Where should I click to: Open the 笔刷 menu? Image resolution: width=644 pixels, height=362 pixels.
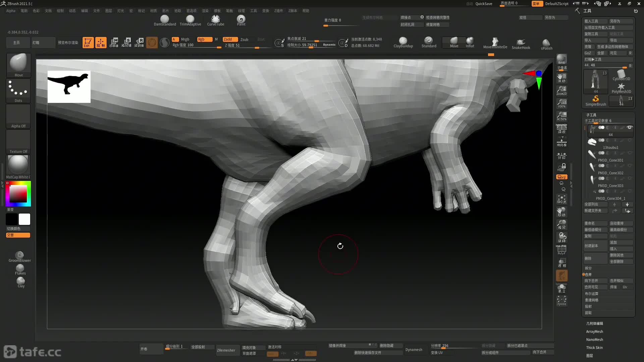pyautogui.click(x=24, y=11)
